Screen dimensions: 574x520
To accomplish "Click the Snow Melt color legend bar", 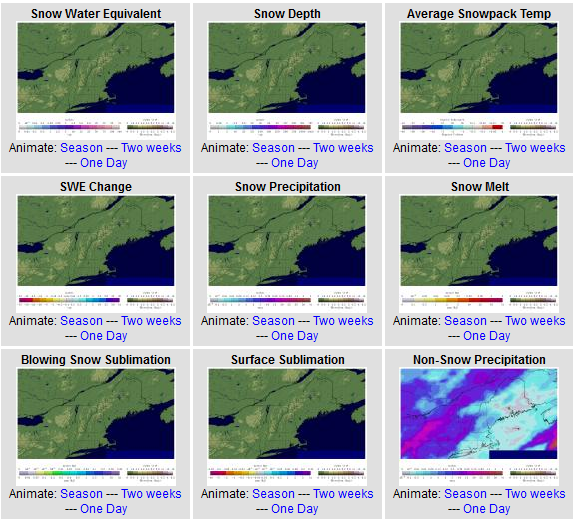I will point(452,300).
